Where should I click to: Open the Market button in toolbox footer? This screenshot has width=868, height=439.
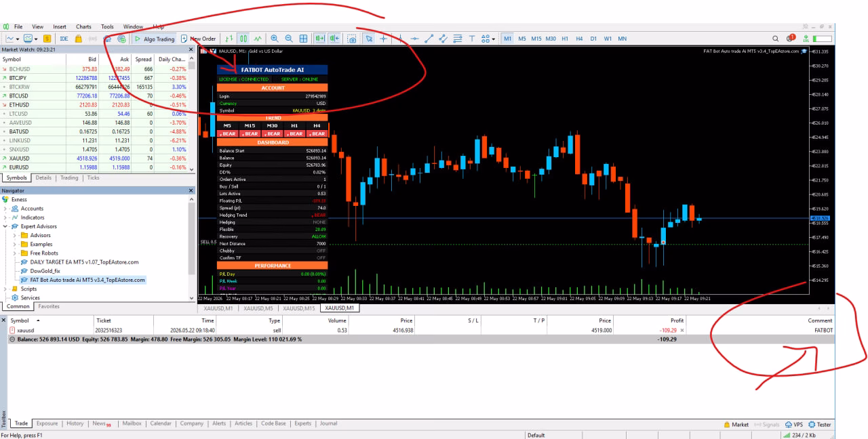[x=736, y=425]
